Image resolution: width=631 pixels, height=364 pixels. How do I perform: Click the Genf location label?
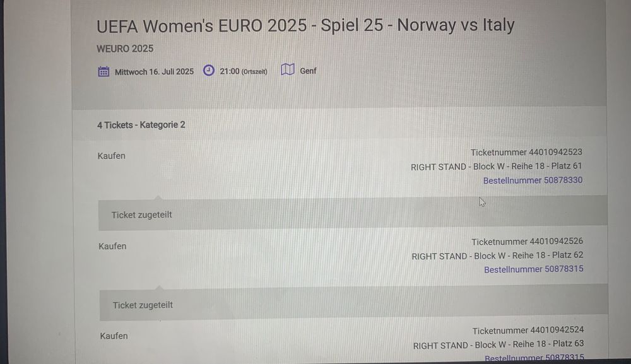[308, 71]
